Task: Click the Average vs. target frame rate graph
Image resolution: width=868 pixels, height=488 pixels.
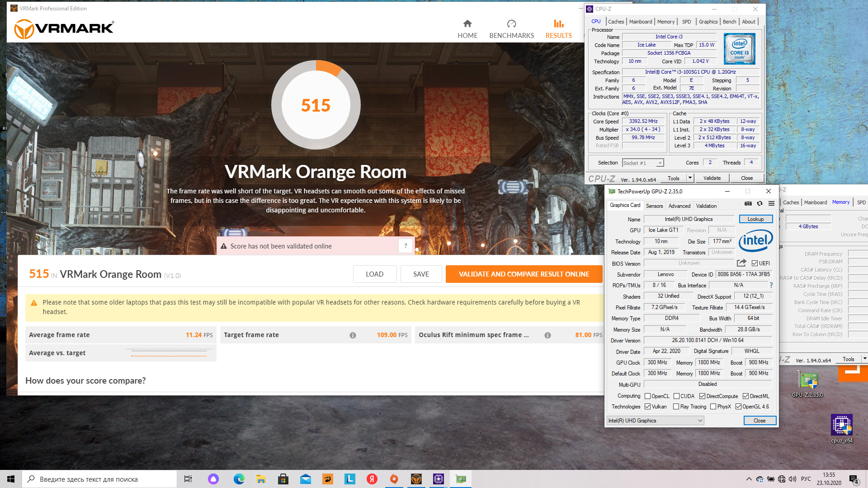Action: point(170,353)
